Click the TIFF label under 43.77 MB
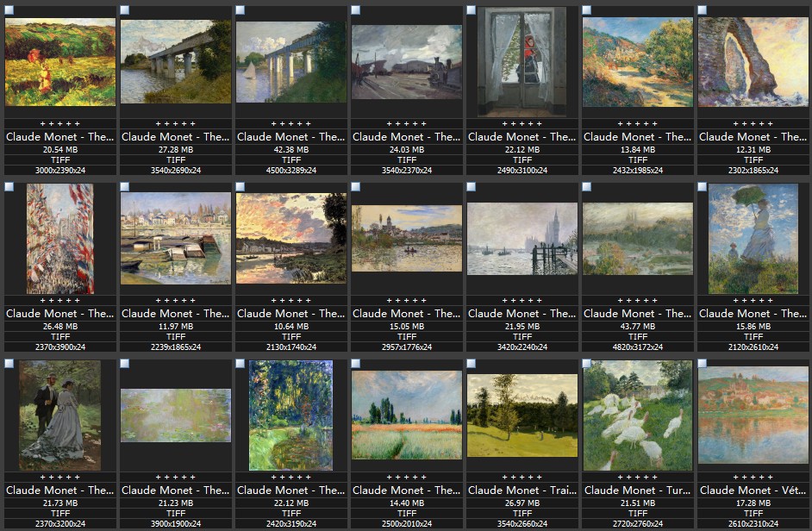Viewport: 812px width, 531px height. tap(638, 336)
